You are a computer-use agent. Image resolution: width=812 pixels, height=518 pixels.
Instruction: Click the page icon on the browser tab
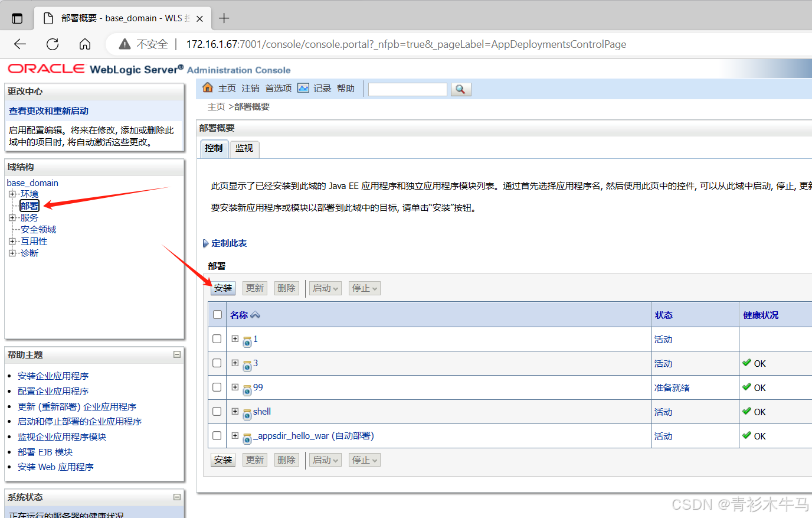49,18
